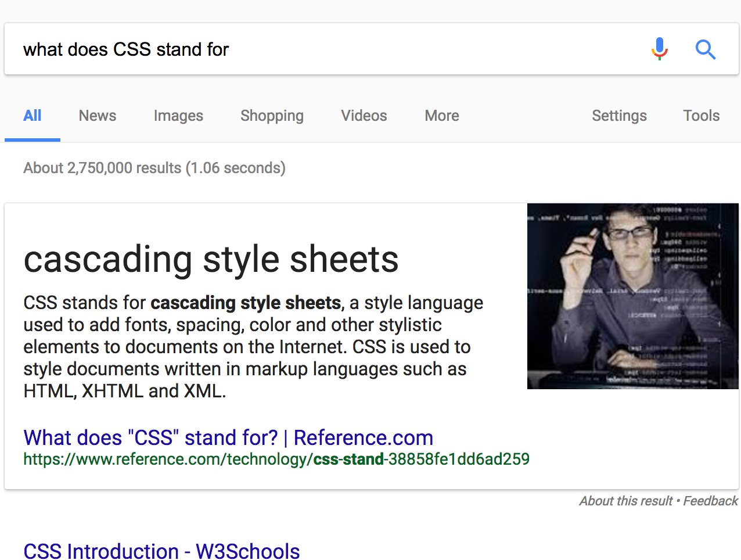Show Videos search results
This screenshot has width=741, height=560.
364,116
